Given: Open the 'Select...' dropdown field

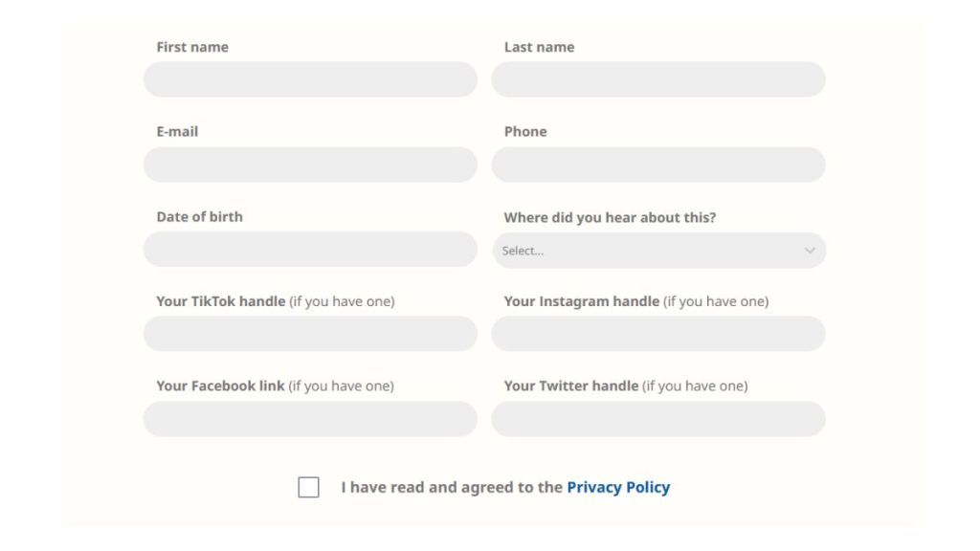Looking at the screenshot, I should pyautogui.click(x=651, y=251).
